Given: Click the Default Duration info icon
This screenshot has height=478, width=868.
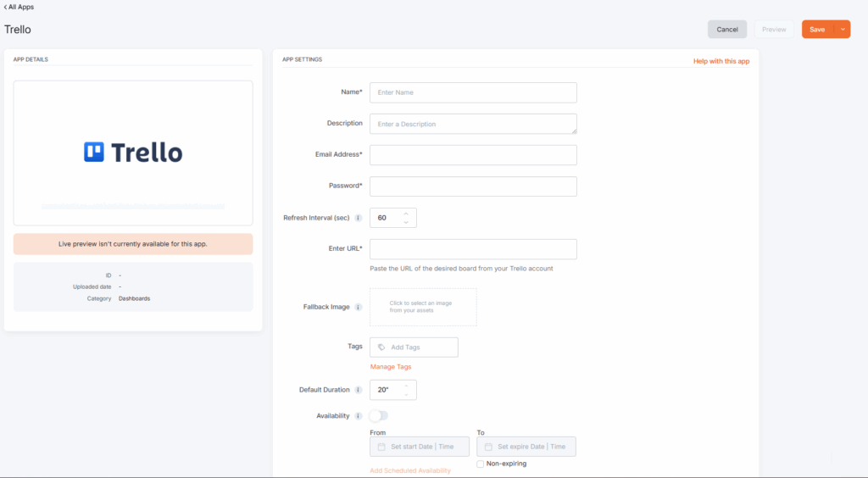Looking at the screenshot, I should (358, 390).
